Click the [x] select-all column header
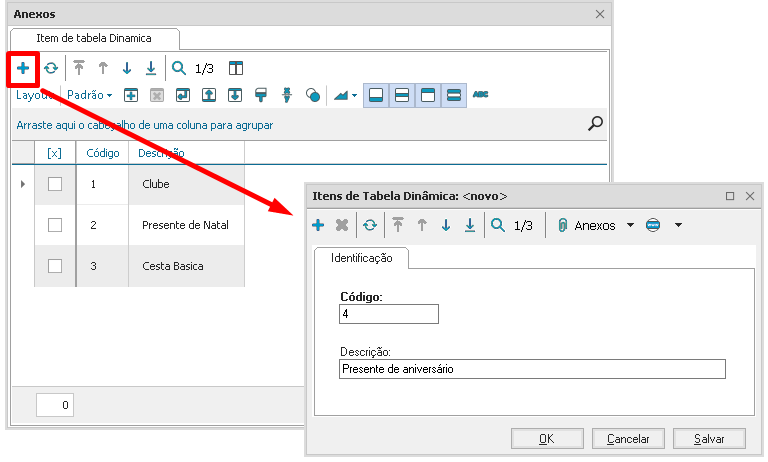The height and width of the screenshot is (462, 768). click(55, 153)
